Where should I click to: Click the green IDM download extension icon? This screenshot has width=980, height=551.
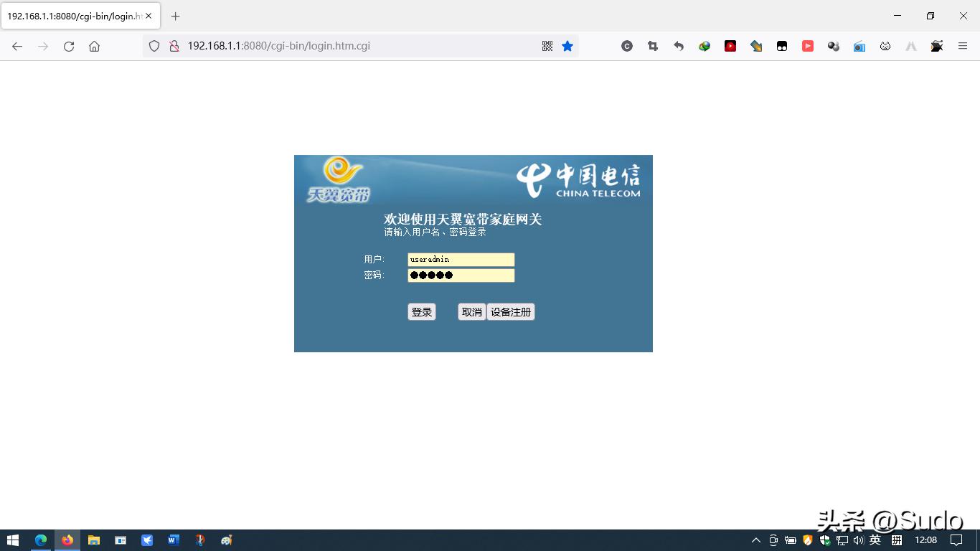pos(705,45)
